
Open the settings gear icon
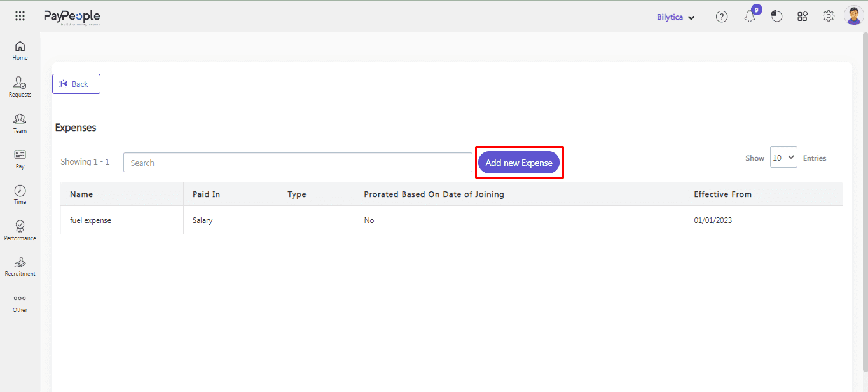pyautogui.click(x=829, y=17)
